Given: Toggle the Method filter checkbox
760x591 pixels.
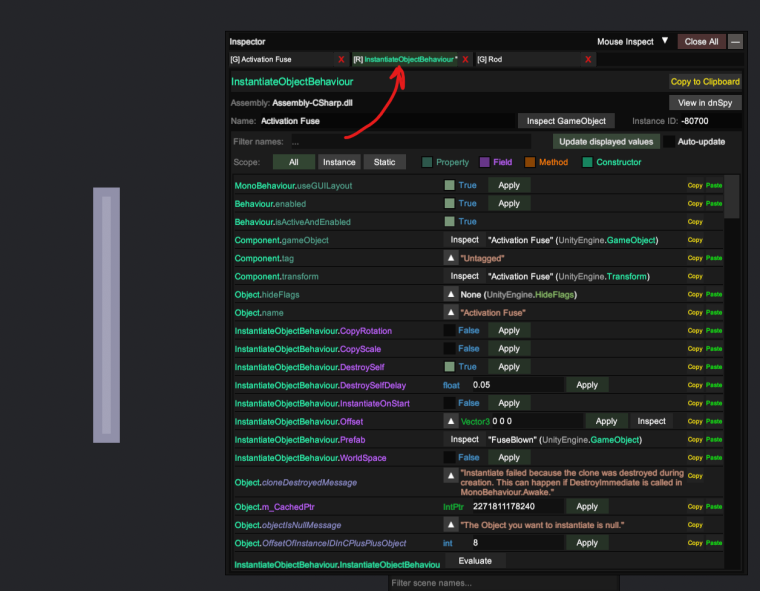Looking at the screenshot, I should click(530, 162).
